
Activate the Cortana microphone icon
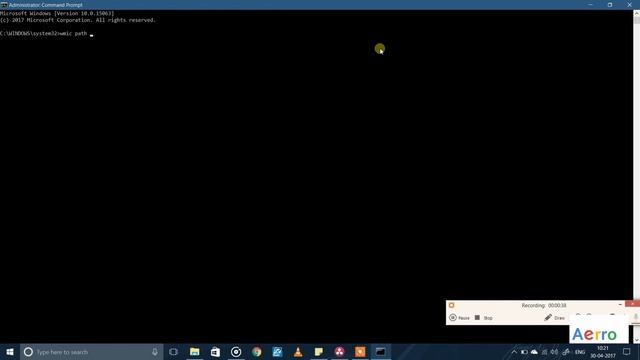pos(155,352)
